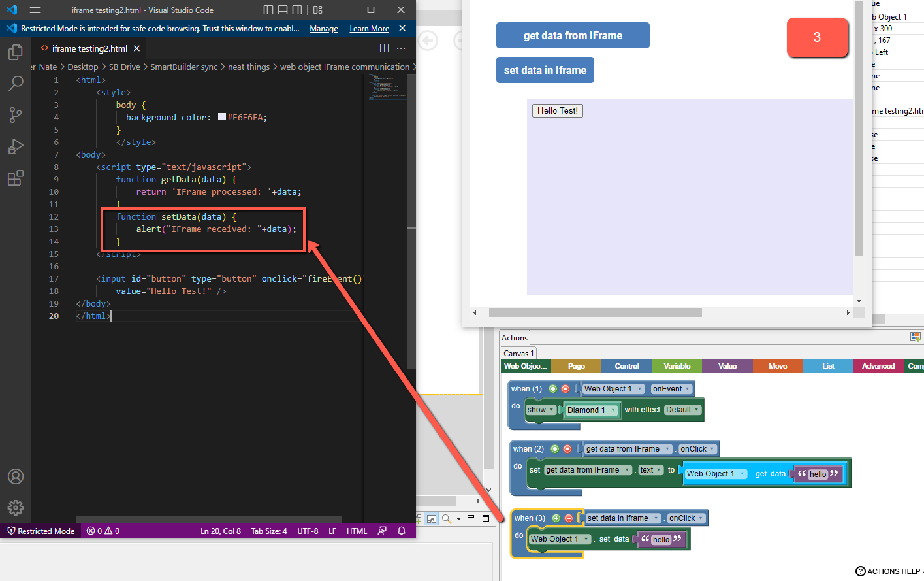The image size is (924, 581).
Task: Open the Search view icon
Action: click(16, 84)
